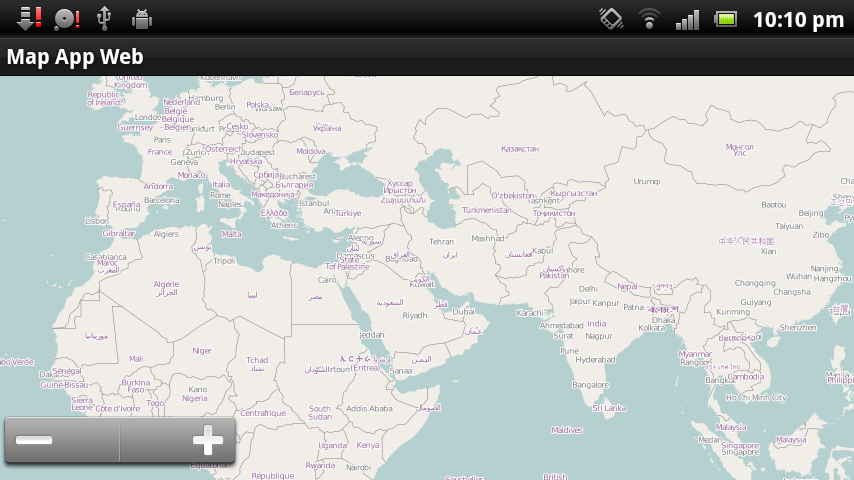Select Addis Ababa on the map
The width and height of the screenshot is (854, 480).
tap(369, 408)
